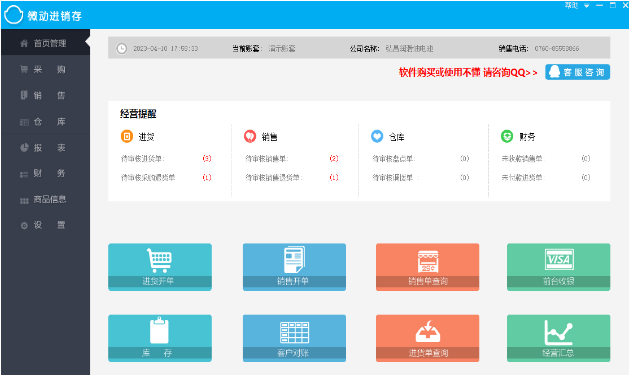This screenshot has width=629, height=375.
Task: Open the 待审核进货单 reminder row
Action: [x=166, y=159]
